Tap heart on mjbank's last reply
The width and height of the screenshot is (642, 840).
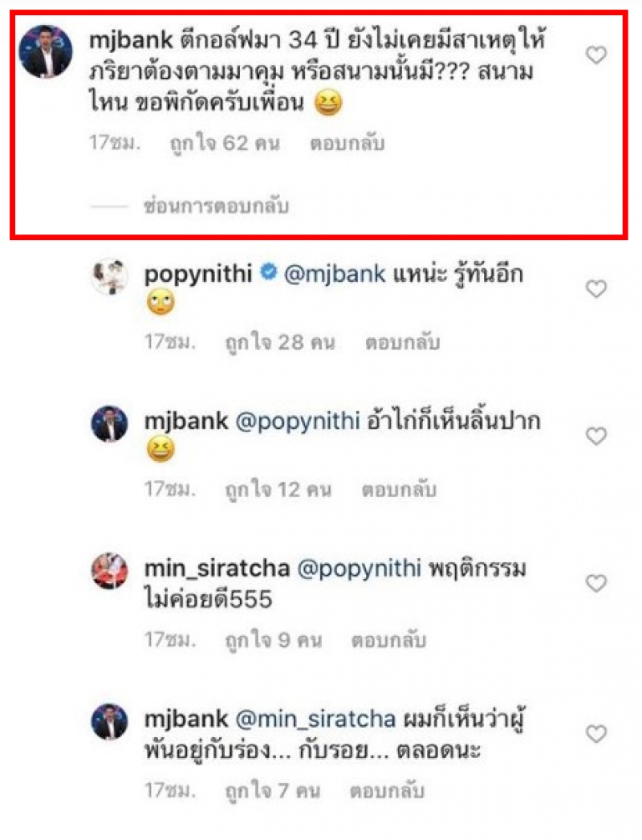(x=595, y=734)
